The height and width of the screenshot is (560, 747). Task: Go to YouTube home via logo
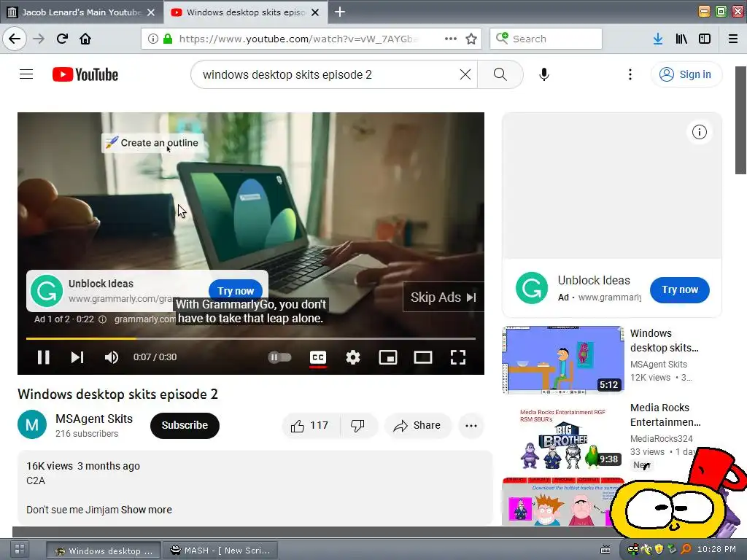point(85,74)
